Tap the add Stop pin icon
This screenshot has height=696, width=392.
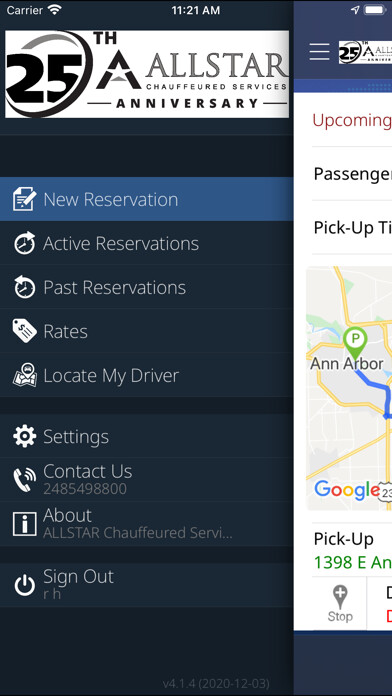340,603
